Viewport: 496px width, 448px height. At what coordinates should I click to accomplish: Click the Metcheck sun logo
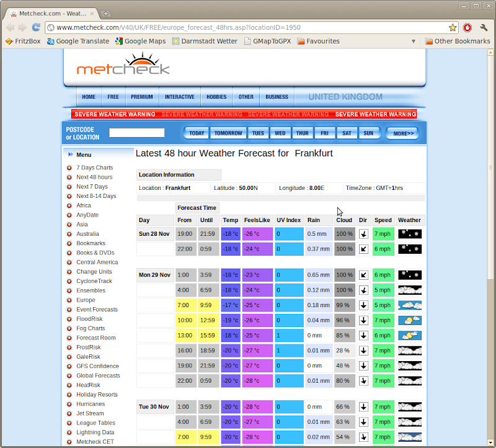[x=123, y=66]
